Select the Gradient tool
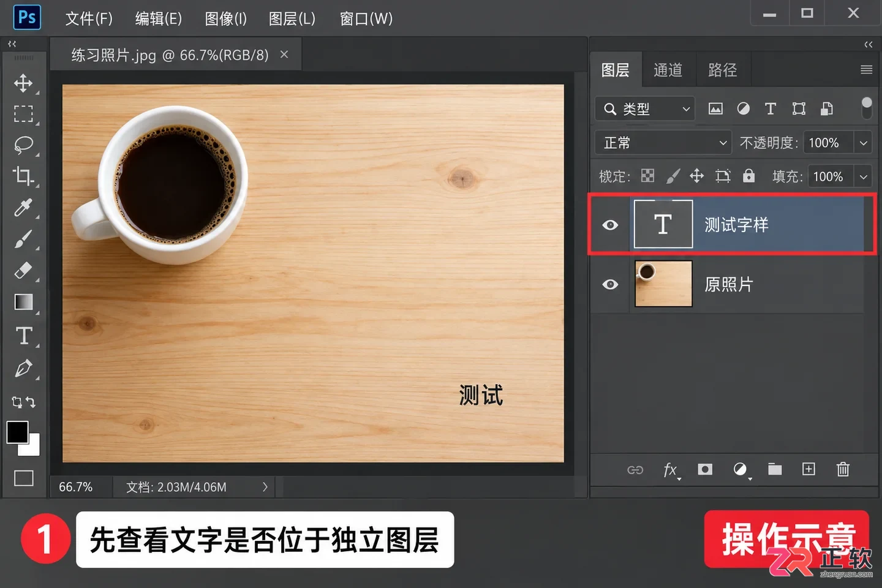This screenshot has height=588, width=882. click(23, 302)
